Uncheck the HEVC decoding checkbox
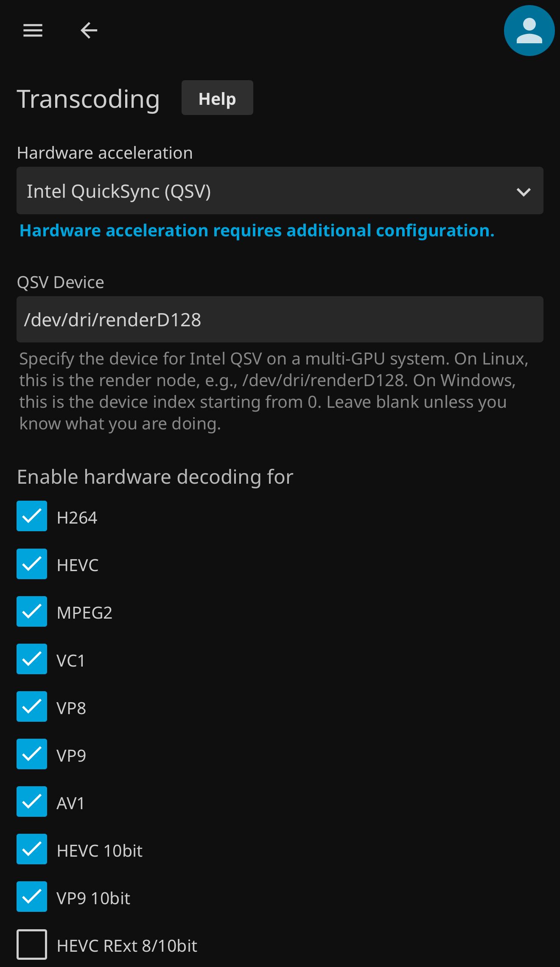 [x=32, y=564]
